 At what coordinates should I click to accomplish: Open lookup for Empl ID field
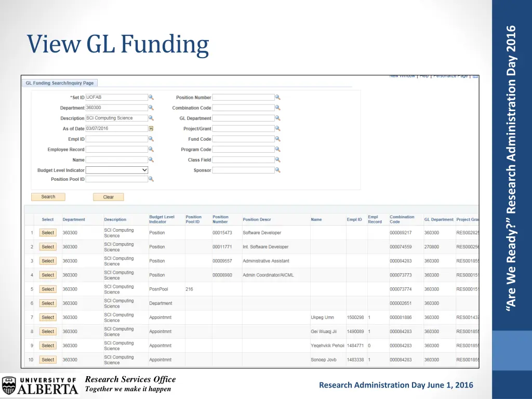click(151, 139)
